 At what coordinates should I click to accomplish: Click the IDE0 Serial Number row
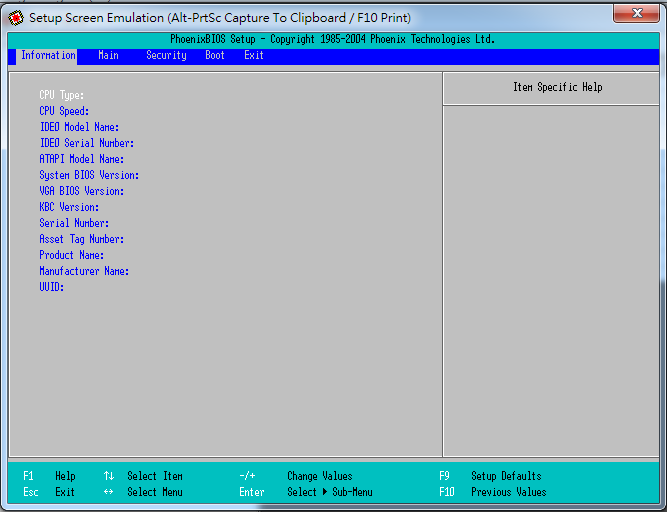tap(87, 143)
